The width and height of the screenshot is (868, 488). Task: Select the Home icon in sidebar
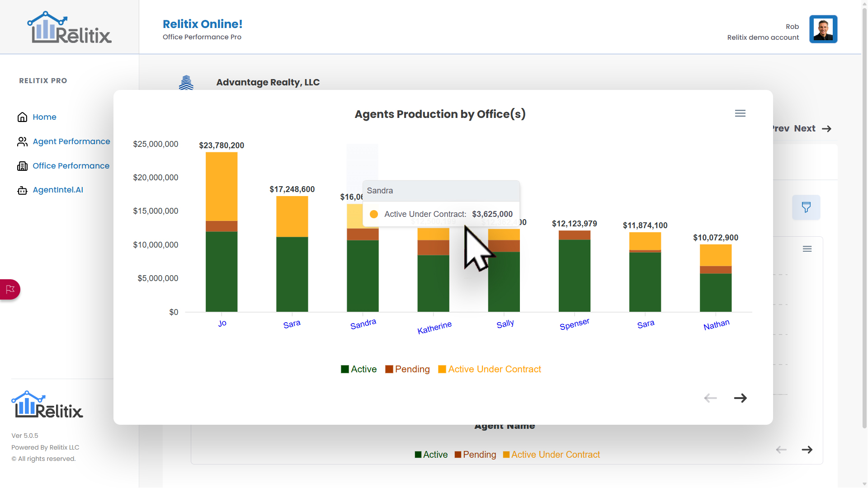tap(22, 117)
